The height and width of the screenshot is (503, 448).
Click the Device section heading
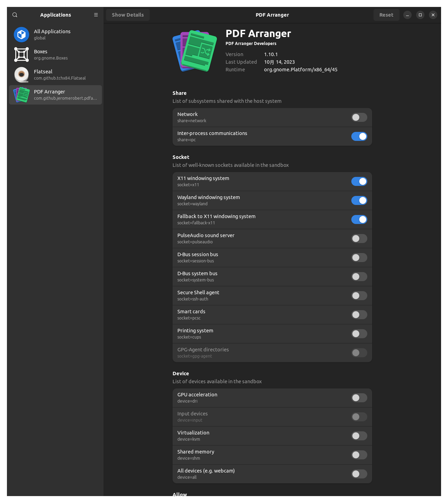(x=181, y=374)
